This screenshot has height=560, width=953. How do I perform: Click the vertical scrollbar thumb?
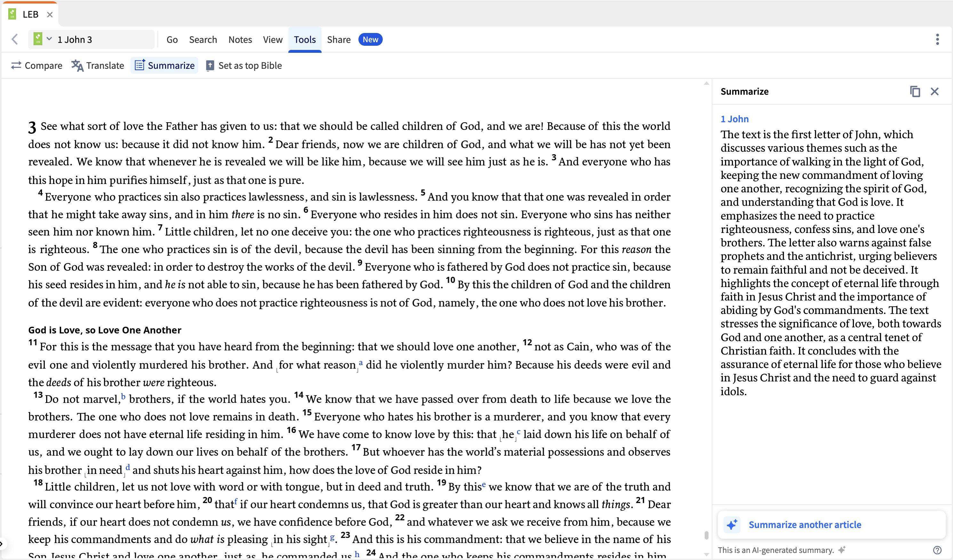pyautogui.click(x=706, y=535)
